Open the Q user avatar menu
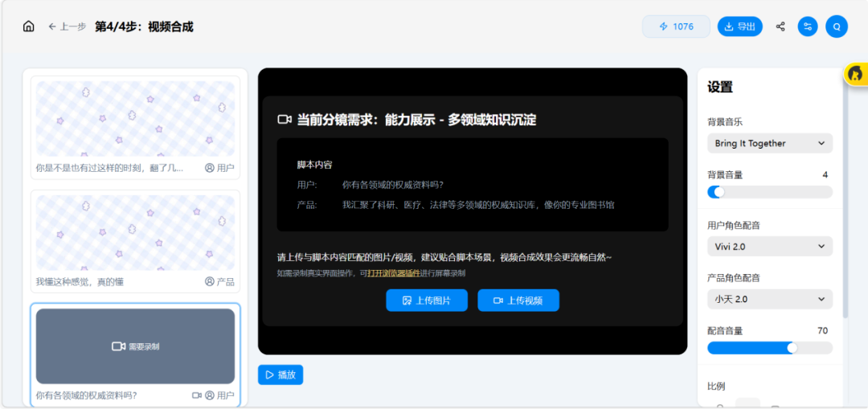Screen dimensions: 868x409 point(837,27)
